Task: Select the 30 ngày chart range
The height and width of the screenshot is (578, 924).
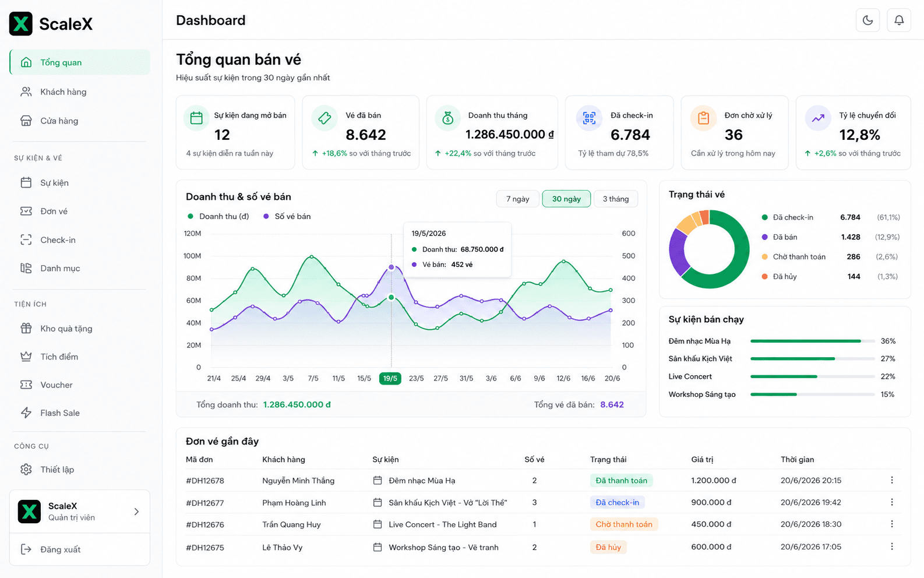Action: click(x=566, y=199)
